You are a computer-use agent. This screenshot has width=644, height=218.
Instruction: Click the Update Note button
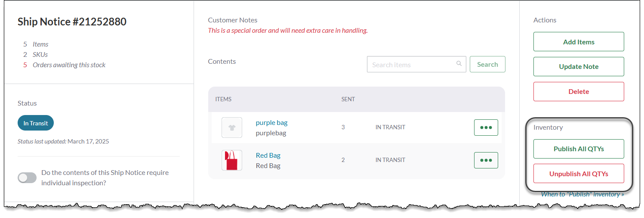(579, 67)
